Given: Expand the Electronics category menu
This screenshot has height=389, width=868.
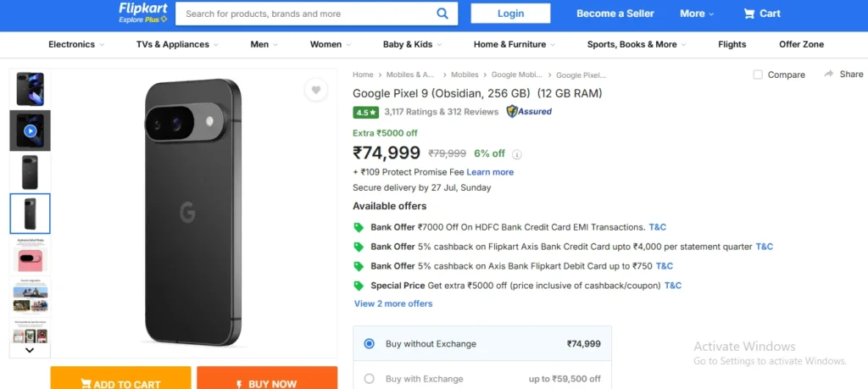Looking at the screenshot, I should coord(76,44).
